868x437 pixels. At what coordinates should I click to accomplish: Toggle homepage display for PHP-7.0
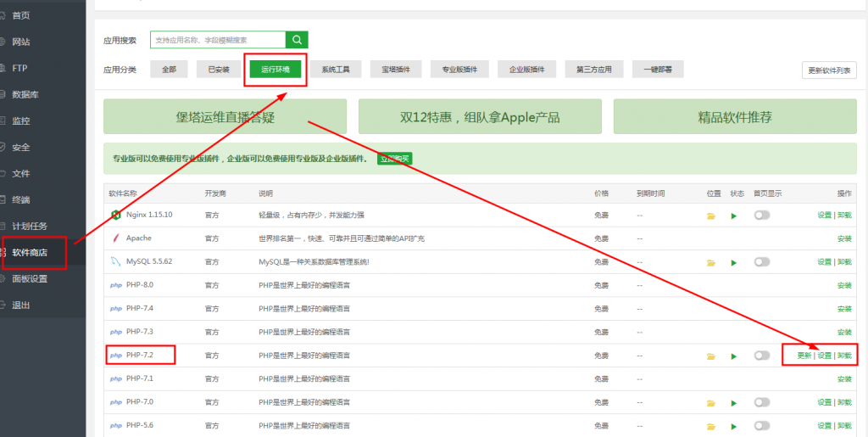762,402
